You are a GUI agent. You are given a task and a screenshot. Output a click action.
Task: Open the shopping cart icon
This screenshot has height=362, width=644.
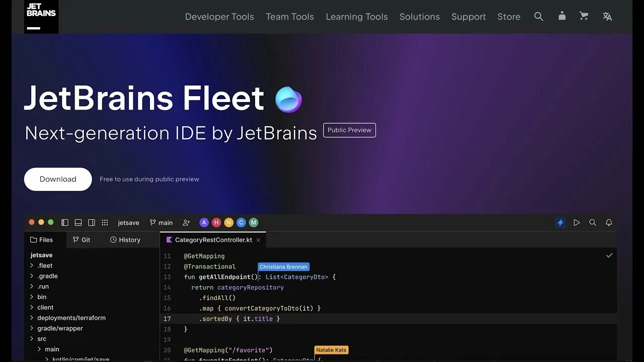(584, 16)
